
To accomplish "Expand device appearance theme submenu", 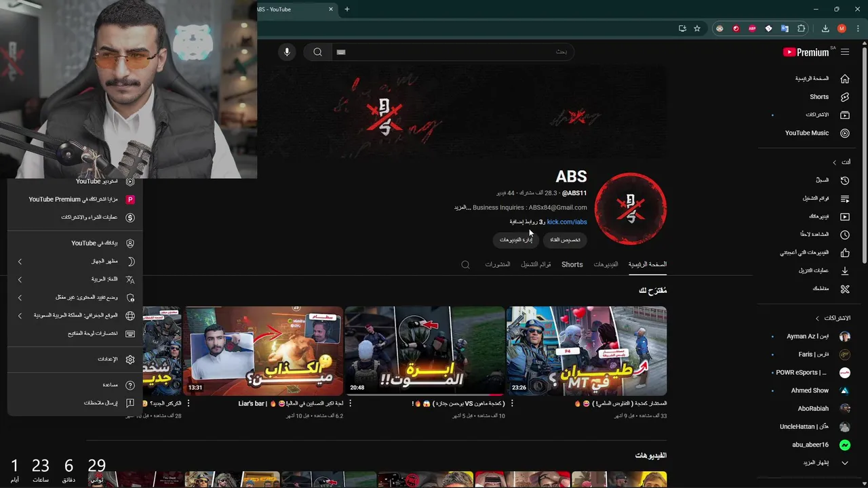I will point(75,261).
